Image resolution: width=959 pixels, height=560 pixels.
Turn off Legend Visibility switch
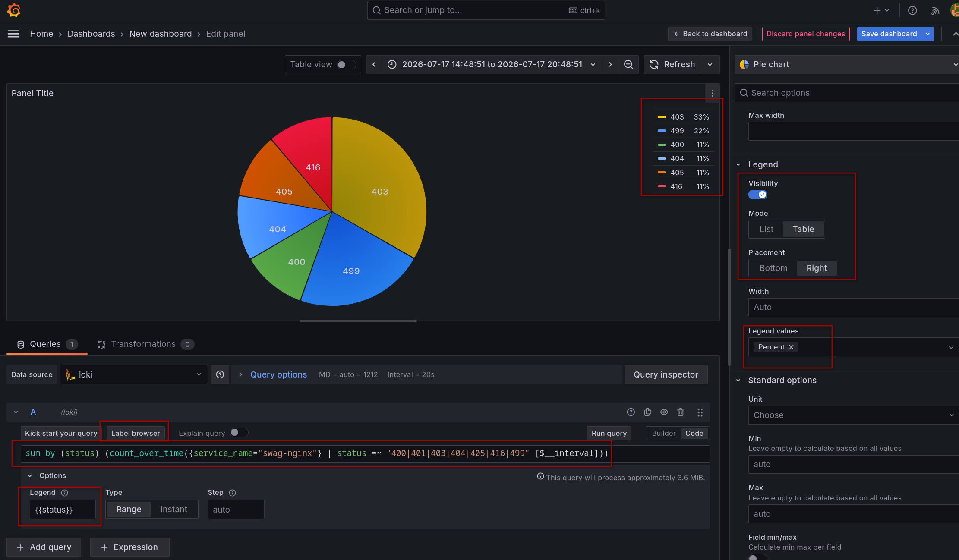[x=758, y=195]
